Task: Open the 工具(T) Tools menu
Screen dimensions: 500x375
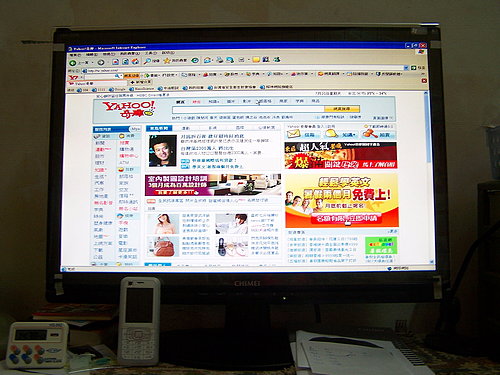Action: [x=151, y=53]
